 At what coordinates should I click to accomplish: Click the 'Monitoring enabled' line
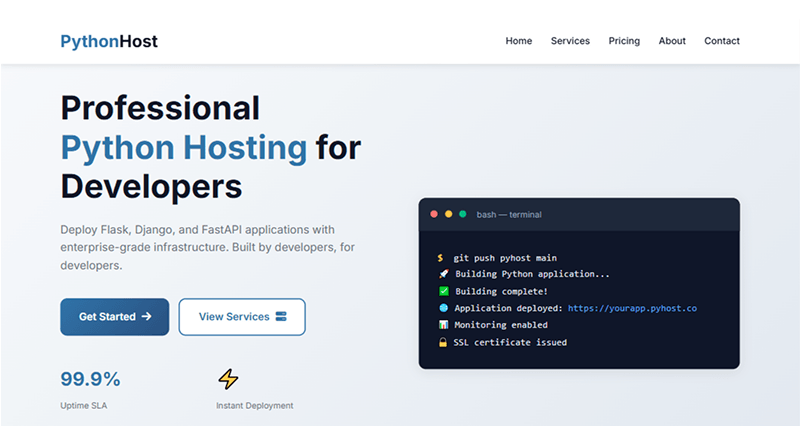(x=501, y=325)
